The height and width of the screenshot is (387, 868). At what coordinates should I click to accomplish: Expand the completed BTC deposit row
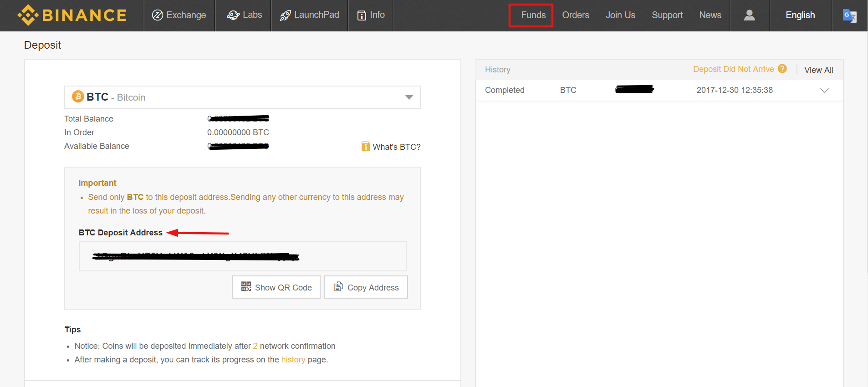[824, 90]
